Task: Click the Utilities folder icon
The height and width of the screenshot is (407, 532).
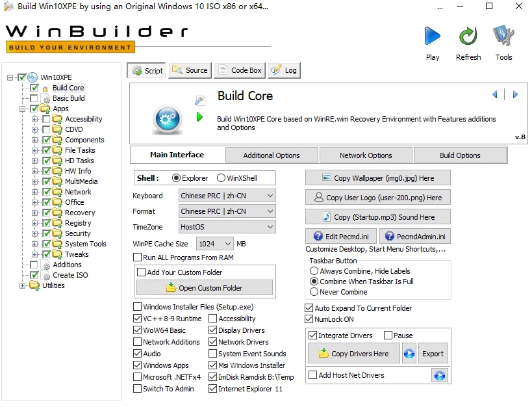Action: (x=34, y=285)
